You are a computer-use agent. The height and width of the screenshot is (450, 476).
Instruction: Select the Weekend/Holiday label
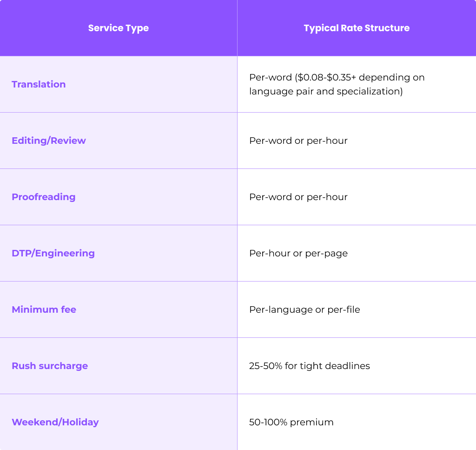(x=55, y=422)
